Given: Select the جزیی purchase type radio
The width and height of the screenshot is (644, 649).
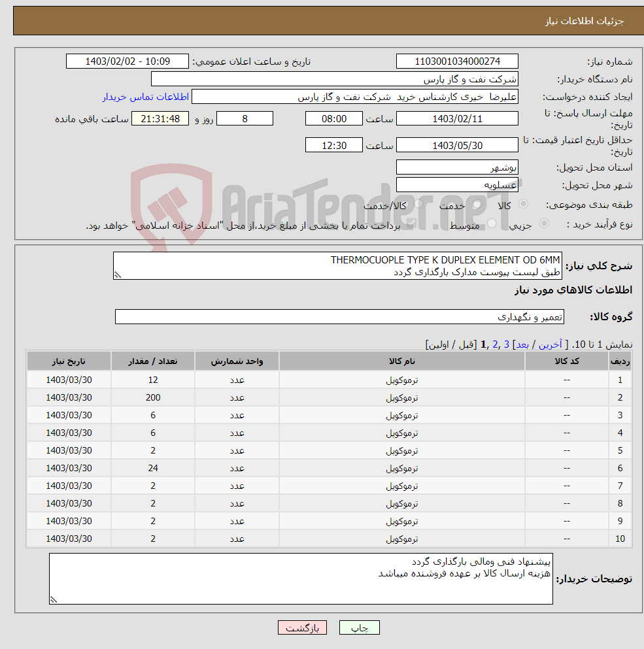Looking at the screenshot, I should coord(544,224).
